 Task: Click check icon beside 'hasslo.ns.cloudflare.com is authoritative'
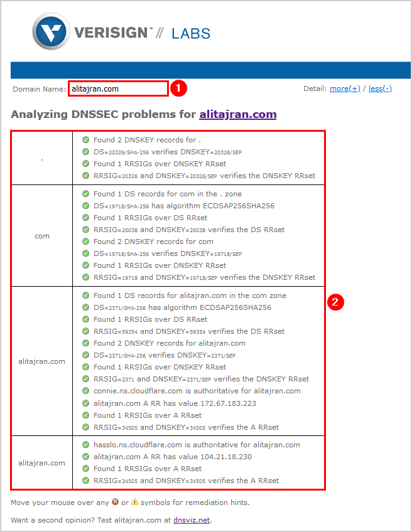tap(86, 444)
